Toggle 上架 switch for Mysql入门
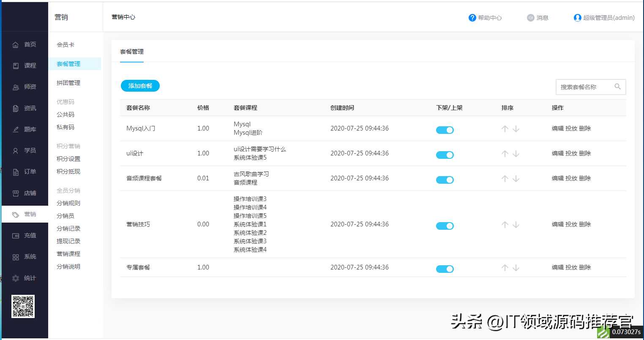 [445, 130]
